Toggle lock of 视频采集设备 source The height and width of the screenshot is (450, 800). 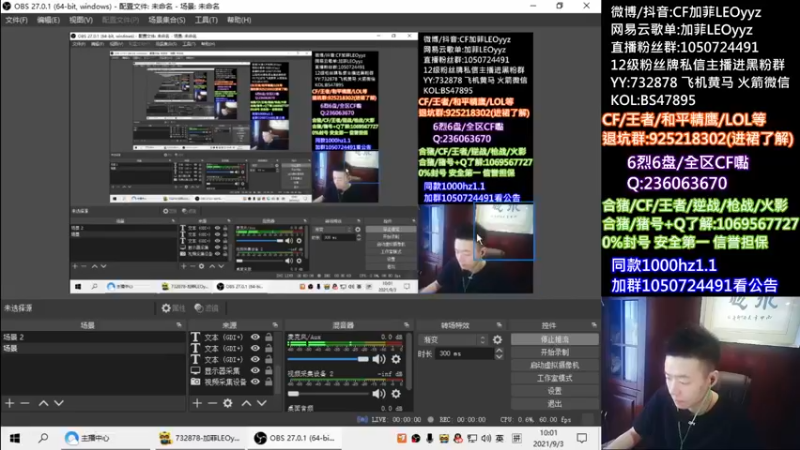(x=269, y=382)
